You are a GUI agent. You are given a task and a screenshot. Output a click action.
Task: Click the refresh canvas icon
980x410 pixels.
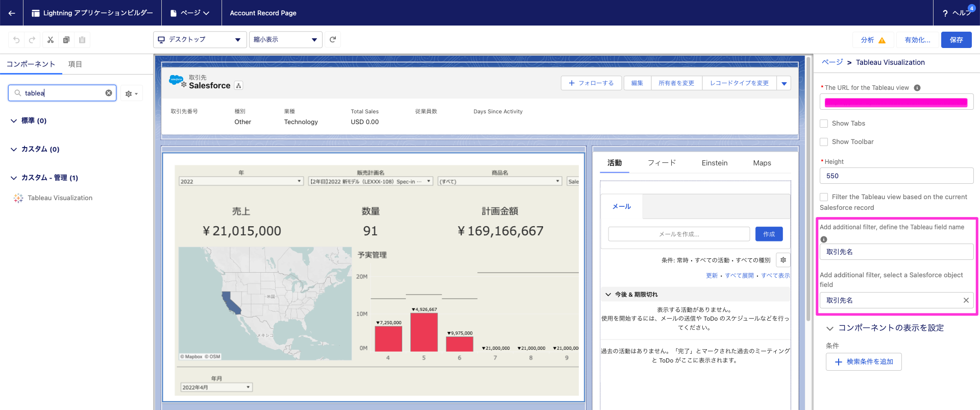(333, 40)
